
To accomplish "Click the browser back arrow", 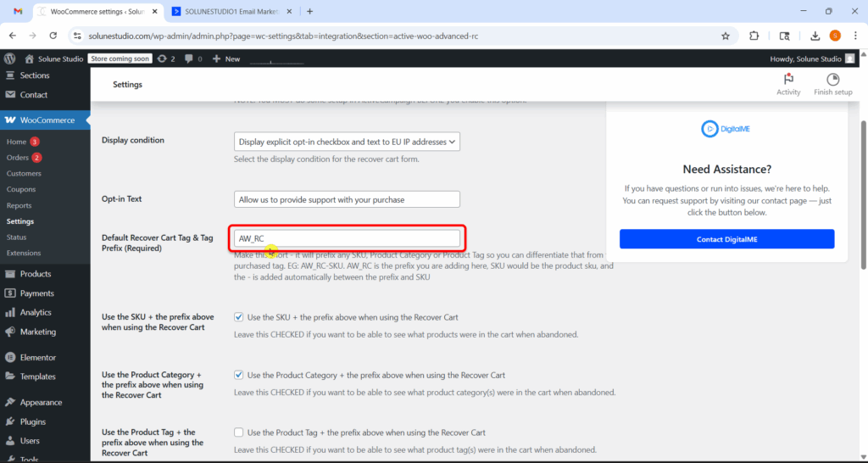I will pos(13,36).
